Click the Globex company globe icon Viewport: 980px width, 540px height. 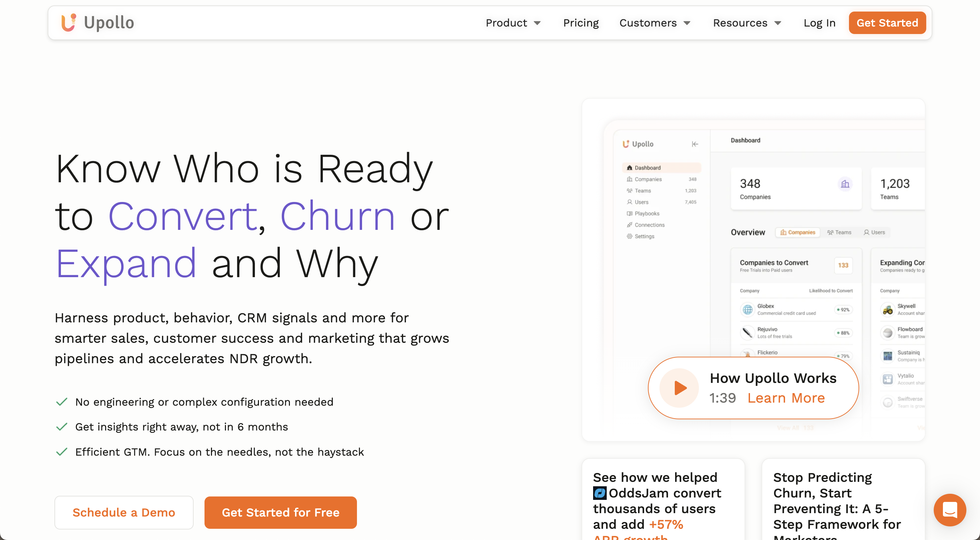point(748,309)
